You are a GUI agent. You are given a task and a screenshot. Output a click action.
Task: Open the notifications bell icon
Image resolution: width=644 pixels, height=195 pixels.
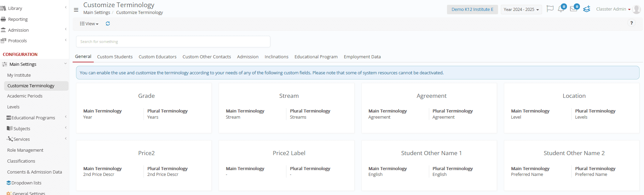tap(561, 9)
